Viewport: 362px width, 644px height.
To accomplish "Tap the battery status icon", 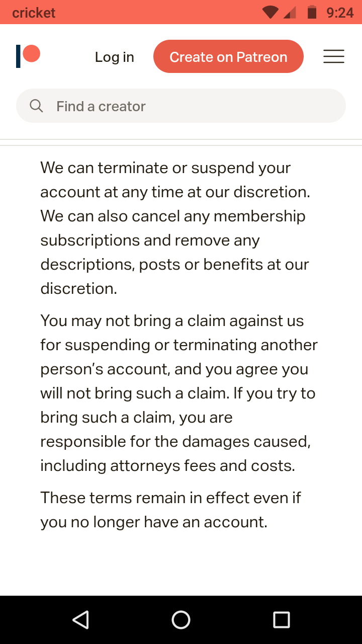I will [312, 12].
